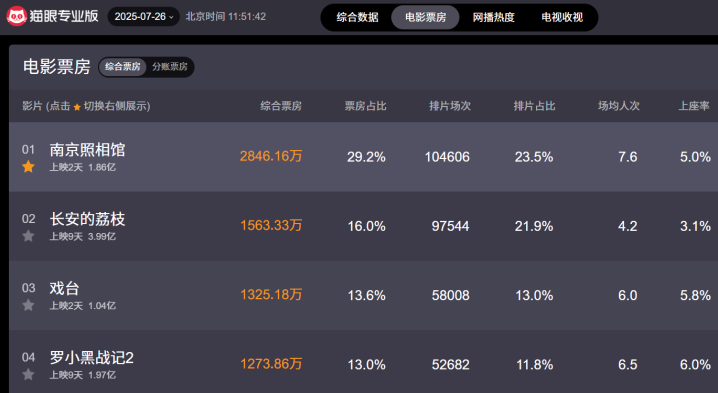Open the 电视收视 tab
This screenshot has width=718, height=393.
tap(562, 17)
